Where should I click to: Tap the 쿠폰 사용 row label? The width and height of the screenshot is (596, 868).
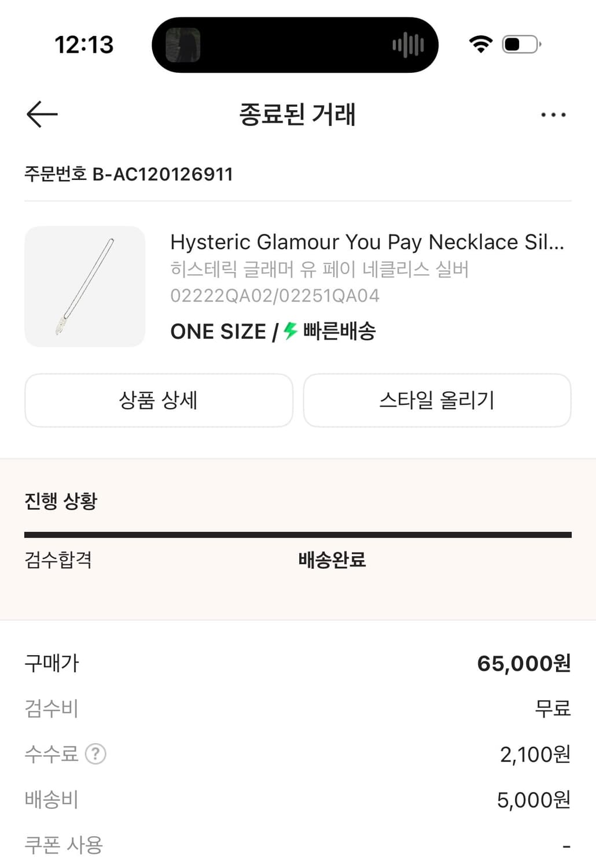coord(64,845)
